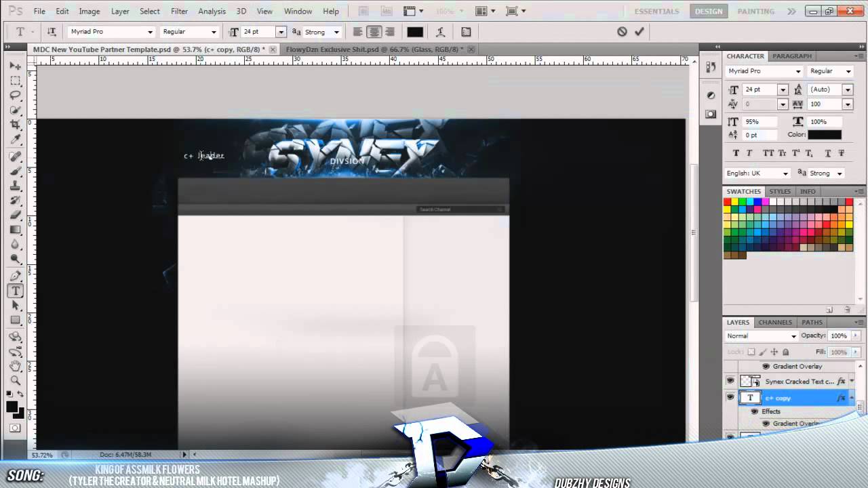
Task: Click the Edit in Quick Mask mode icon
Action: 15,428
